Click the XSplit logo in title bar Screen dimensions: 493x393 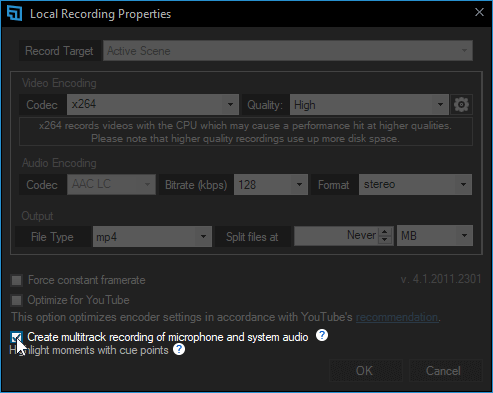click(x=14, y=14)
